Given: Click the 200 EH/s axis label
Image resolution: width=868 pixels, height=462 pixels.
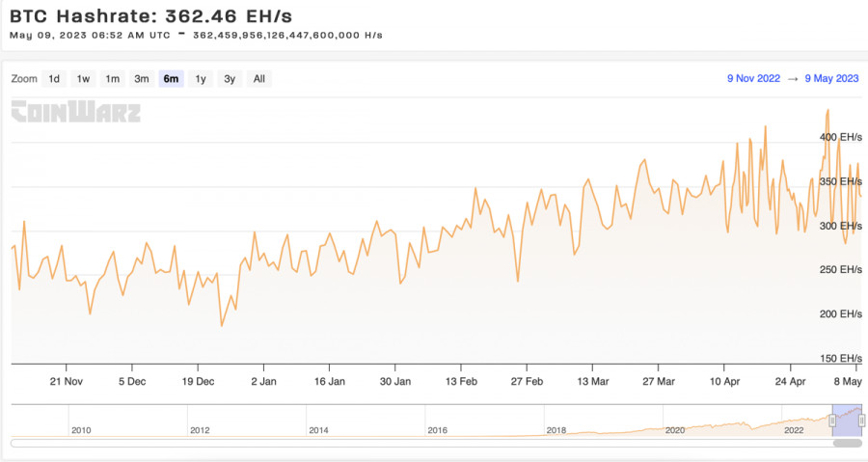Looking at the screenshot, I should (x=841, y=313).
